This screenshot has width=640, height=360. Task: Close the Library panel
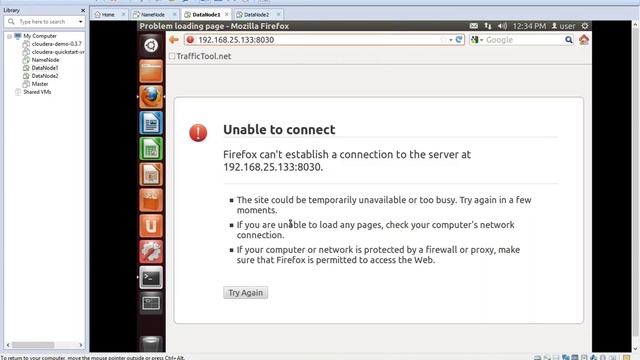(x=83, y=10)
